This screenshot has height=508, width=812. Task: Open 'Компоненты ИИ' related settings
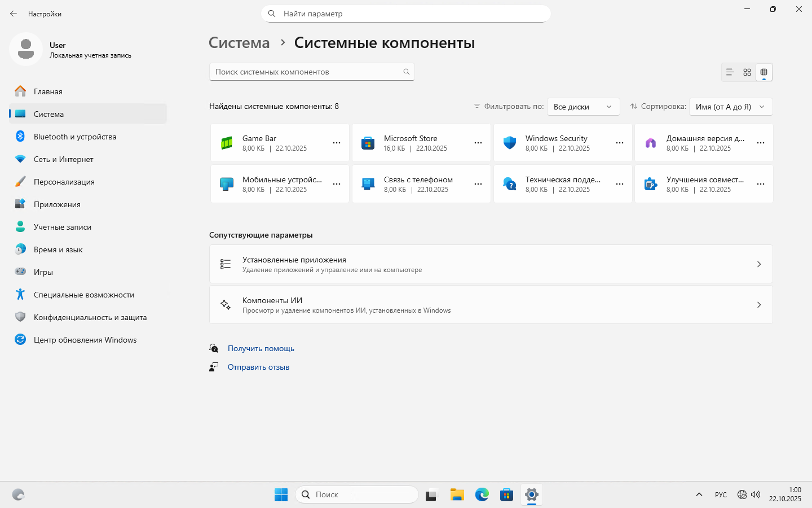click(491, 305)
